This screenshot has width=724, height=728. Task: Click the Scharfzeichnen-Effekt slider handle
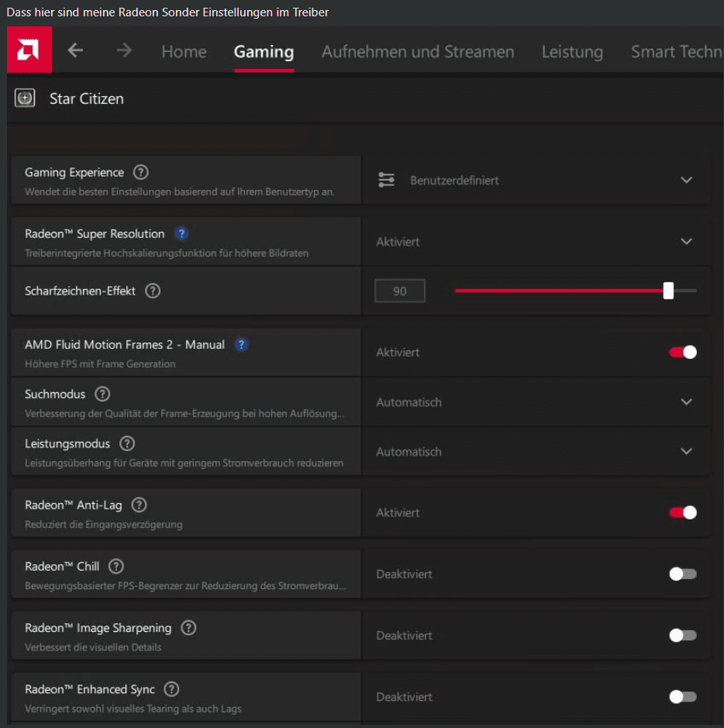(x=668, y=291)
